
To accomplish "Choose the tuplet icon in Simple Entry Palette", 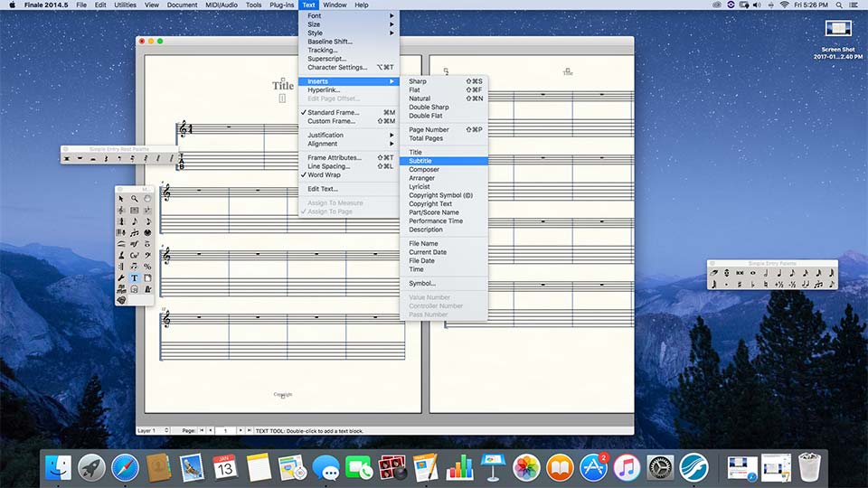I will [x=819, y=285].
